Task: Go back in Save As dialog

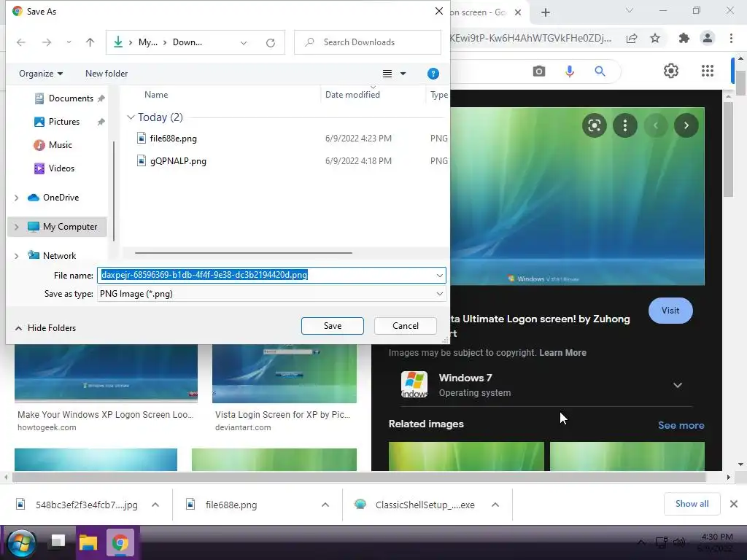Action: 21,42
